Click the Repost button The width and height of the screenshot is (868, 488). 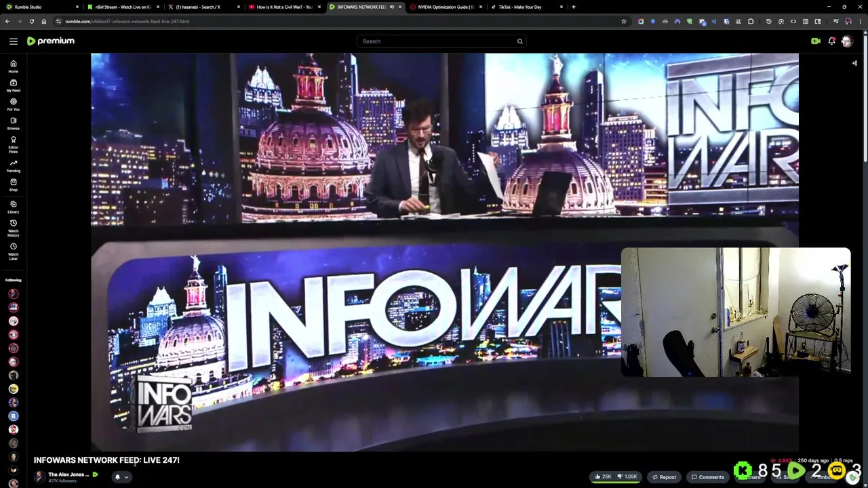(665, 476)
